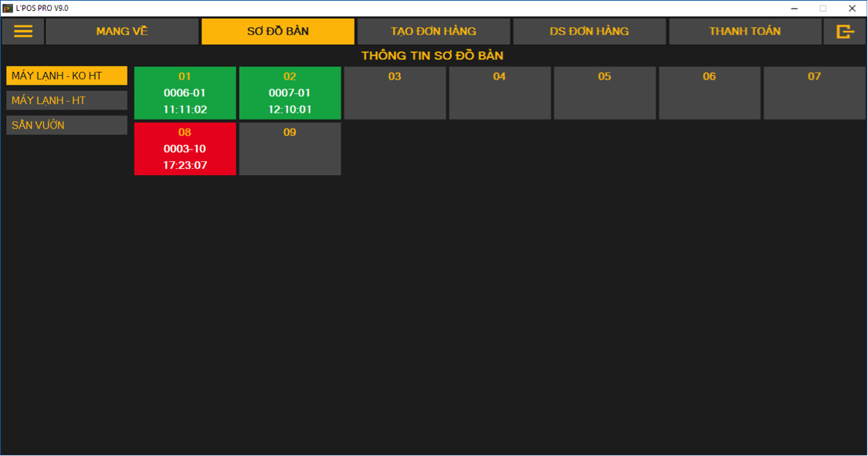The width and height of the screenshot is (868, 456).
Task: Open the THANH TOÁN tab
Action: [x=744, y=32]
